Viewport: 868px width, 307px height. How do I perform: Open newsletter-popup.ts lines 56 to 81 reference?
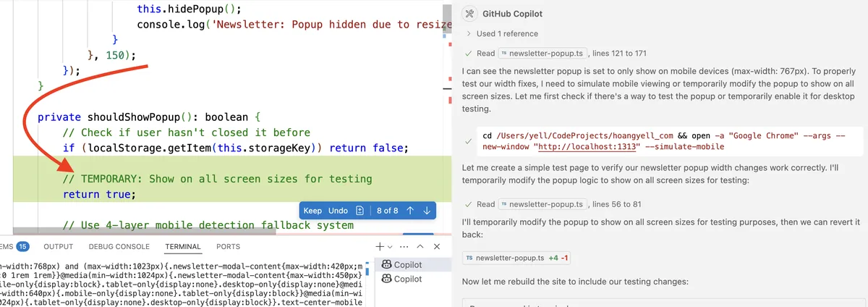tap(543, 204)
